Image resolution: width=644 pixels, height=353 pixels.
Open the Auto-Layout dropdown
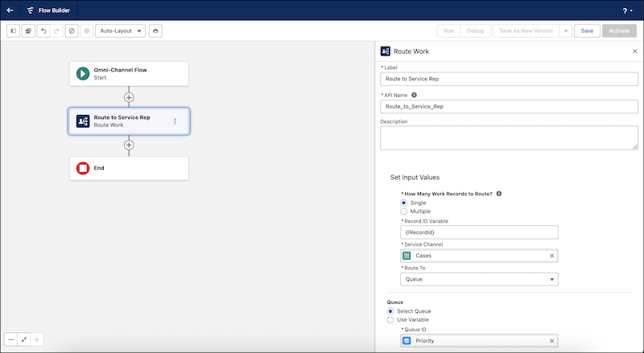click(x=120, y=31)
